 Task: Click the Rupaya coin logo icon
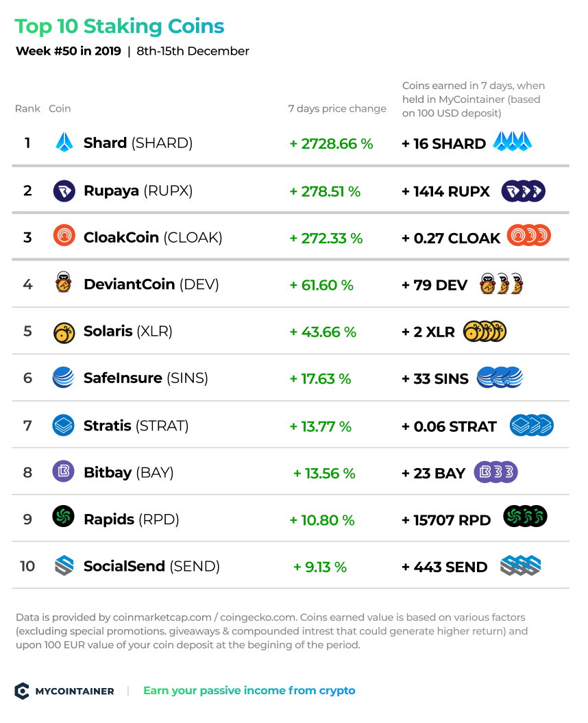tap(64, 191)
